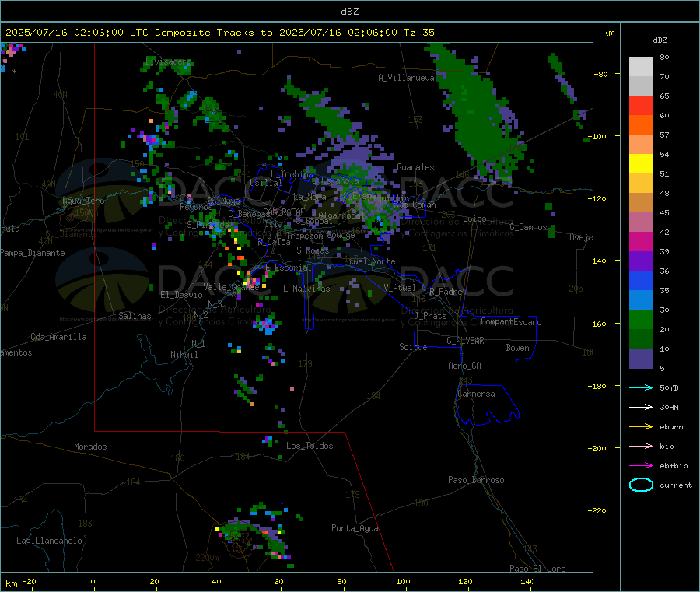This screenshot has width=700, height=592.
Task: Click the Cda_Amarilla map label
Action: point(58,337)
